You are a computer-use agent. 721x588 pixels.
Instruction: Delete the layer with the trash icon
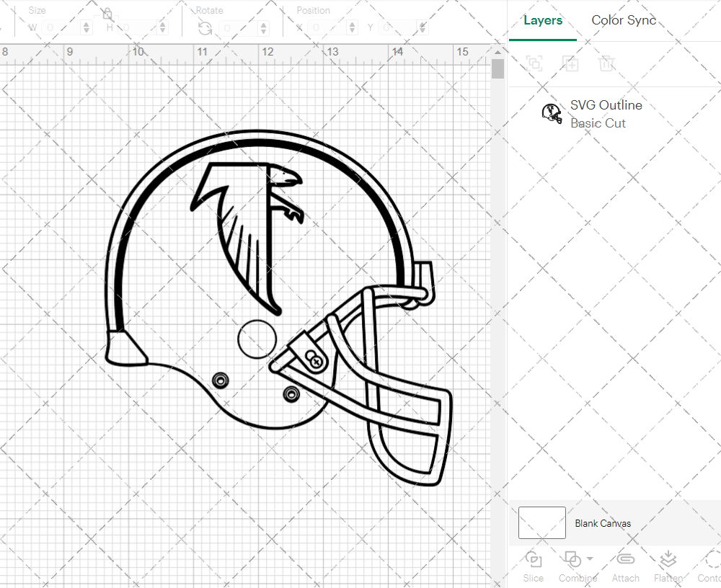607,63
